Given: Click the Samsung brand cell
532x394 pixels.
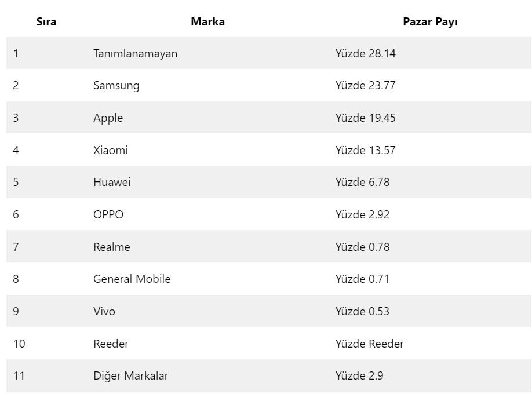Looking at the screenshot, I should [116, 86].
